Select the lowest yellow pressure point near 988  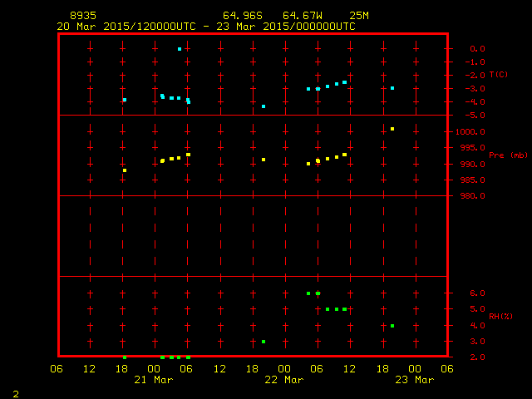pyautogui.click(x=125, y=170)
